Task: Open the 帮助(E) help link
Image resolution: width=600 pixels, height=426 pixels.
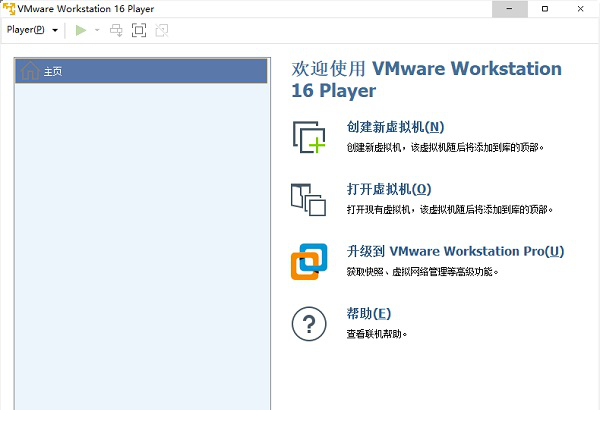Action: point(368,313)
